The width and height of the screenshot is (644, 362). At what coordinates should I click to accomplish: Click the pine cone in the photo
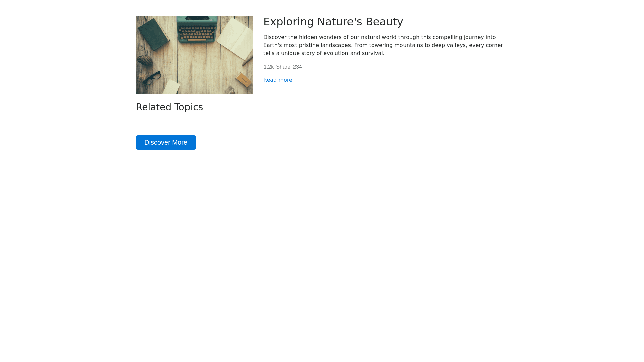(x=145, y=60)
